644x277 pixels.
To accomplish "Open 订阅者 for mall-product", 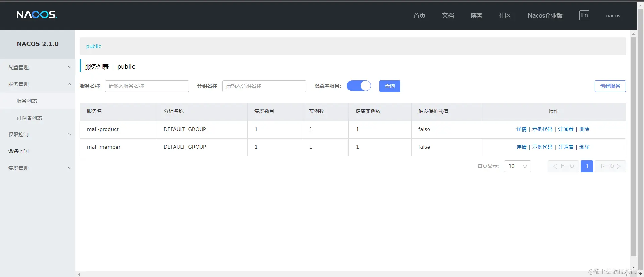I will coord(566,129).
